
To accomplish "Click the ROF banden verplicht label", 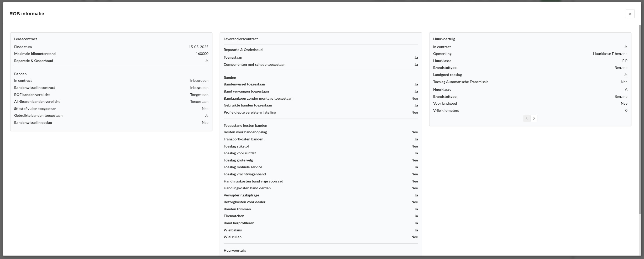I will 32,95.
